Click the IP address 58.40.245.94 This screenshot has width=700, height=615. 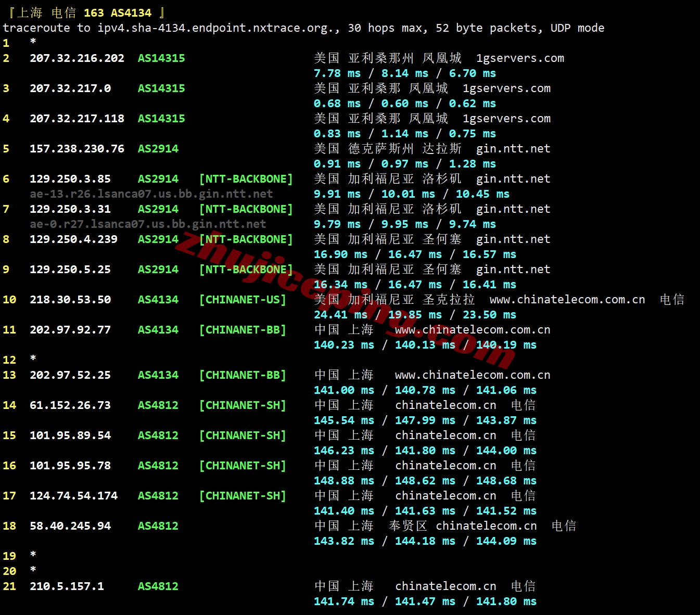point(70,526)
